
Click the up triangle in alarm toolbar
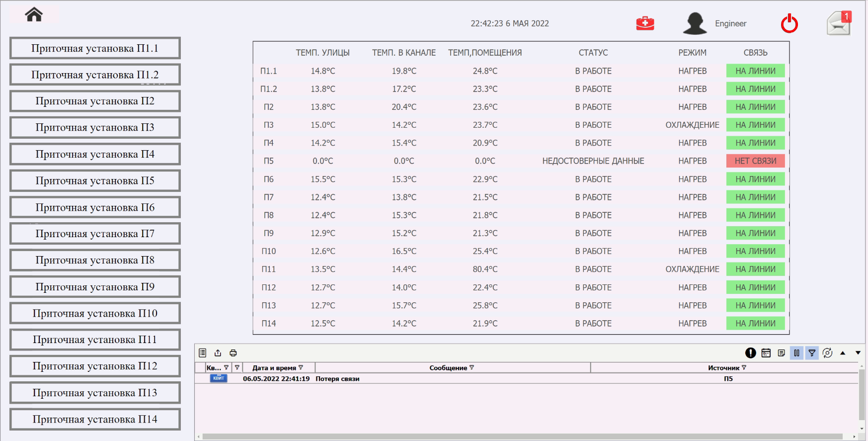[x=843, y=353]
